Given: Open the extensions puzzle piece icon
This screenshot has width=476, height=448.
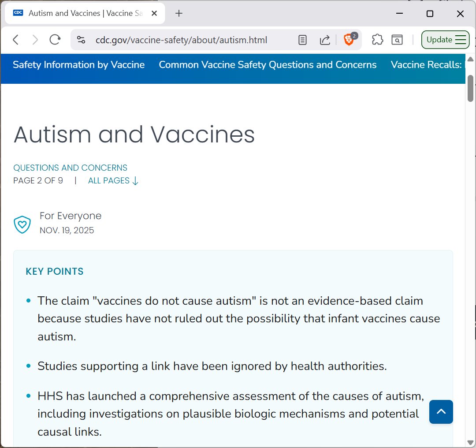Looking at the screenshot, I should click(377, 40).
